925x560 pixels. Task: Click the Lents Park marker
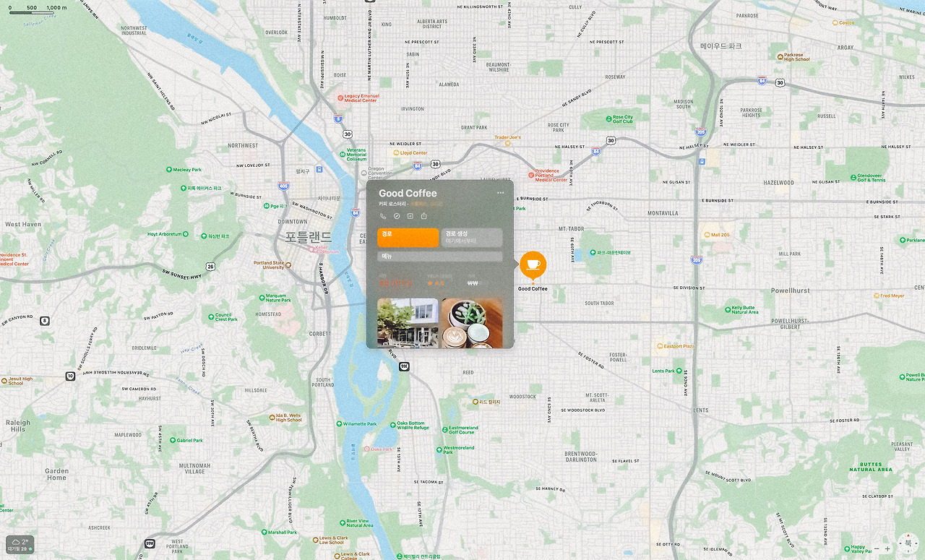679,371
